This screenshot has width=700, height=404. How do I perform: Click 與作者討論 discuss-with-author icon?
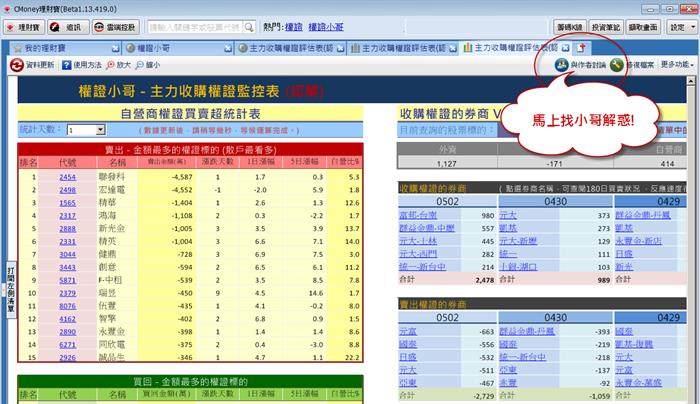561,65
